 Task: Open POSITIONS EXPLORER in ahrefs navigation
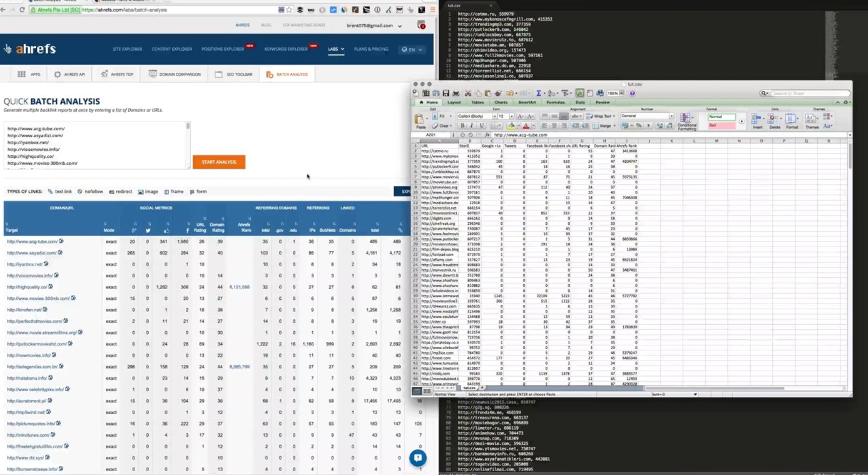tap(223, 49)
